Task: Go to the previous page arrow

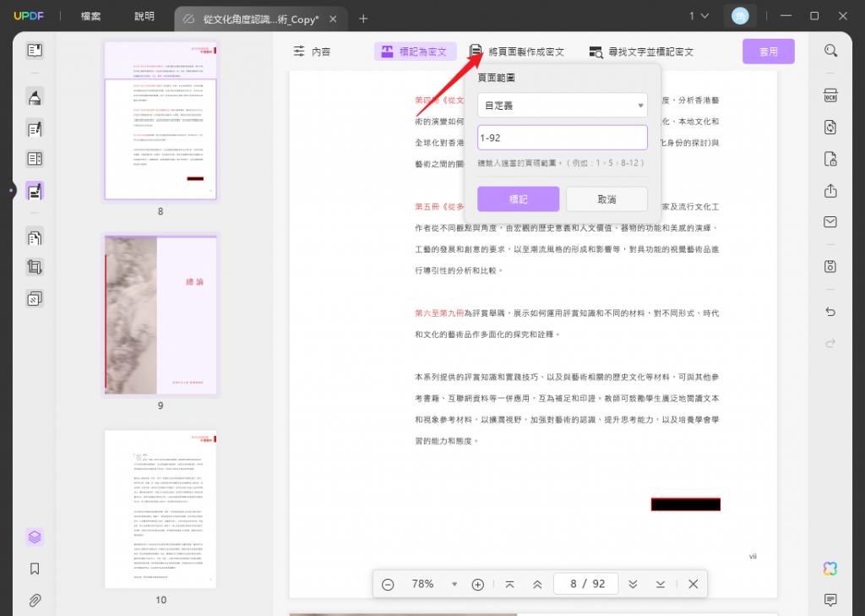Action: (536, 584)
